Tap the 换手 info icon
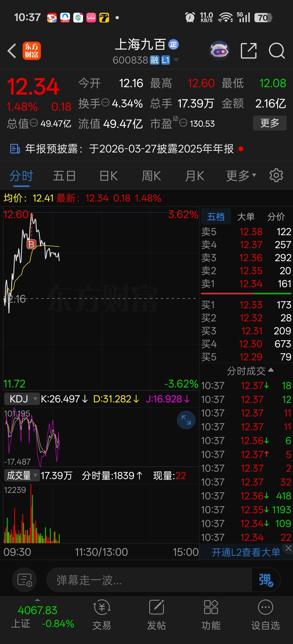Image resolution: width=293 pixels, height=644 pixels. tap(105, 102)
